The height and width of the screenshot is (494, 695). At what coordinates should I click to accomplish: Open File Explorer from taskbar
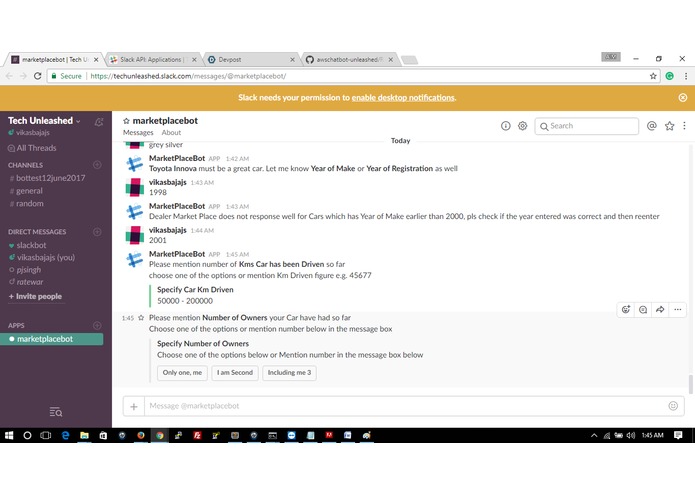click(x=84, y=436)
